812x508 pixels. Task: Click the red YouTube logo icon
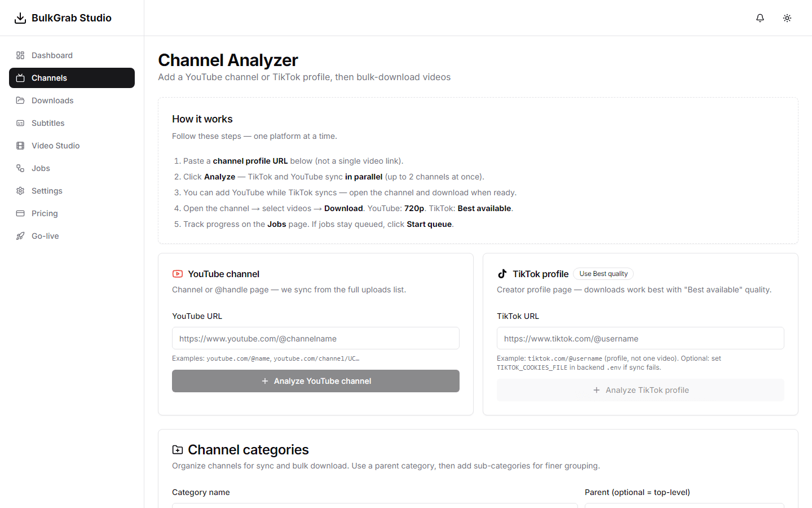click(178, 274)
